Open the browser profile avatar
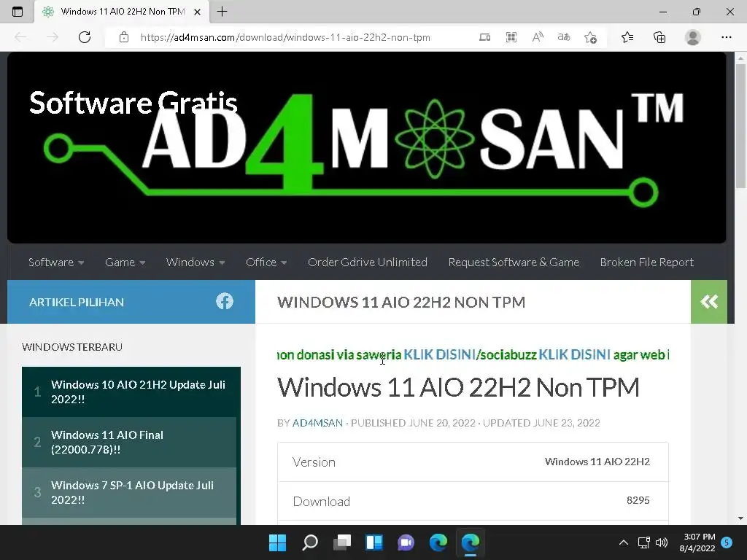Viewport: 747px width, 560px height. pyautogui.click(x=693, y=37)
